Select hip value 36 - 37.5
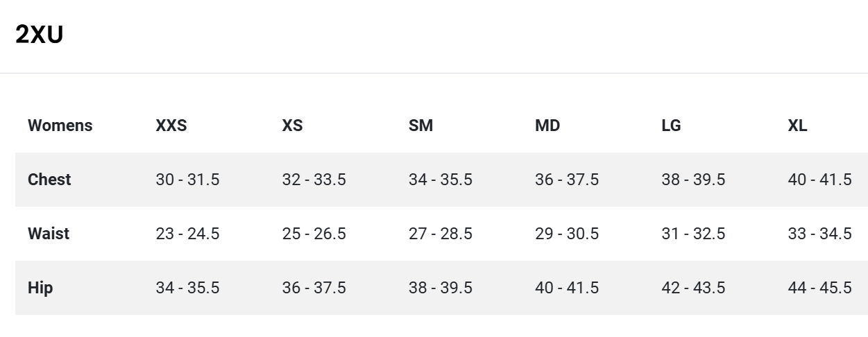The width and height of the screenshot is (868, 337). click(x=314, y=288)
